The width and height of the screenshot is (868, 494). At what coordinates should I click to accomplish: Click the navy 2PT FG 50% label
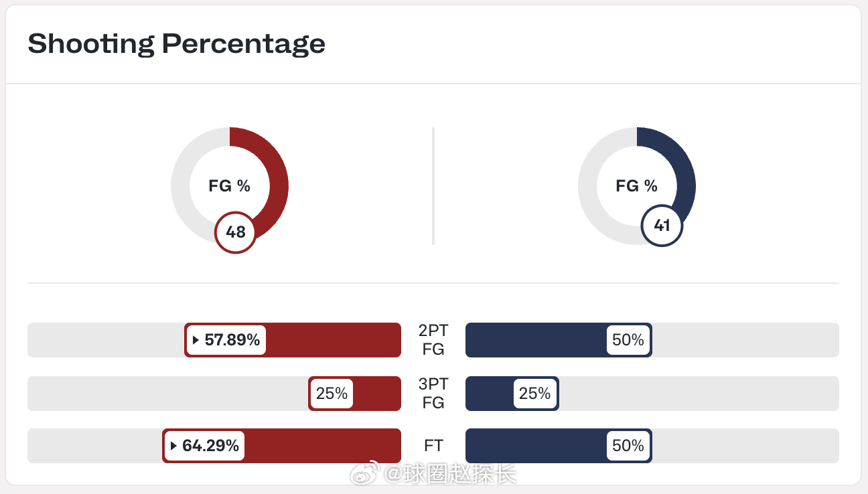628,340
